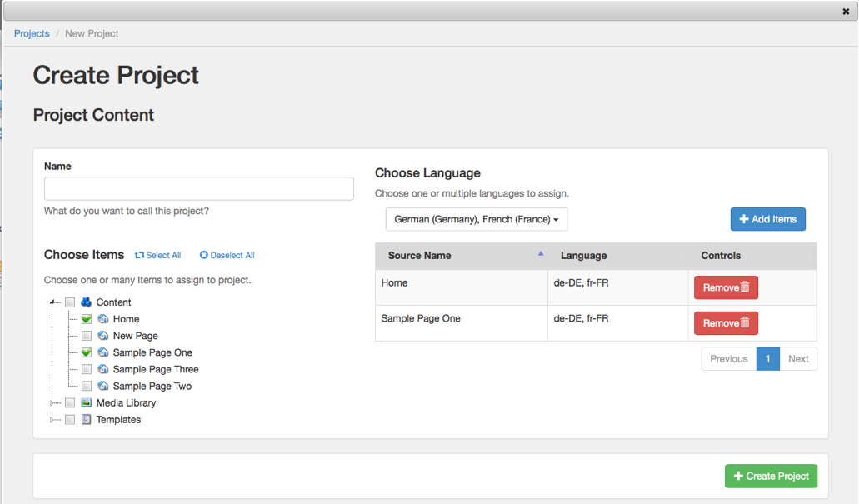
Task: Click the Sample Page Three icon
Action: pos(103,369)
